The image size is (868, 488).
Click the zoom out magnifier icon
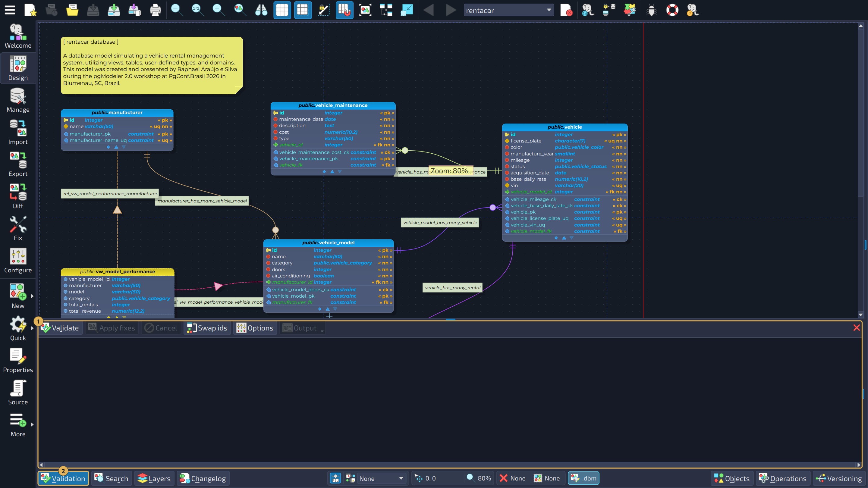click(x=177, y=10)
